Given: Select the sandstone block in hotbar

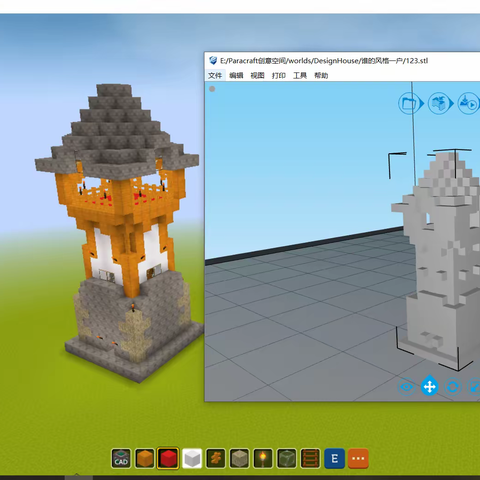Looking at the screenshot, I should 240,458.
